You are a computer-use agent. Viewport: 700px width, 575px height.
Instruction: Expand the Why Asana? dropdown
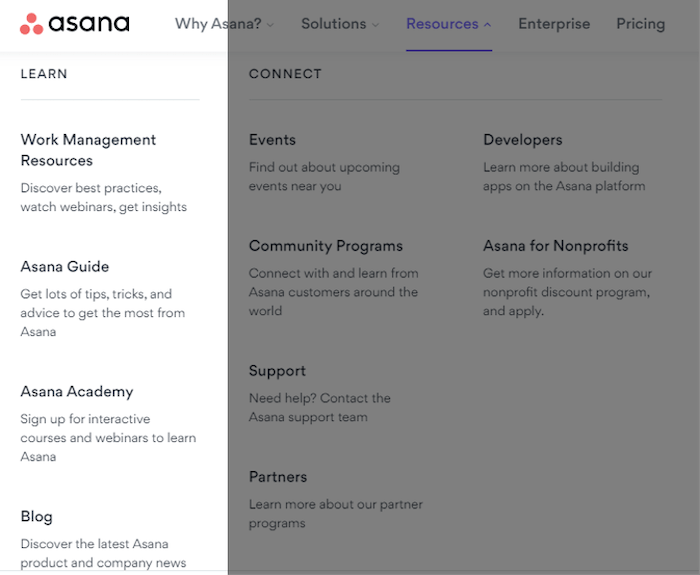click(224, 24)
